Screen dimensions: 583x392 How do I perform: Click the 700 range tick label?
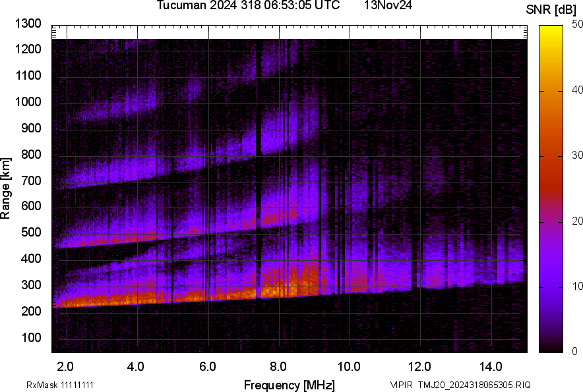[31, 181]
